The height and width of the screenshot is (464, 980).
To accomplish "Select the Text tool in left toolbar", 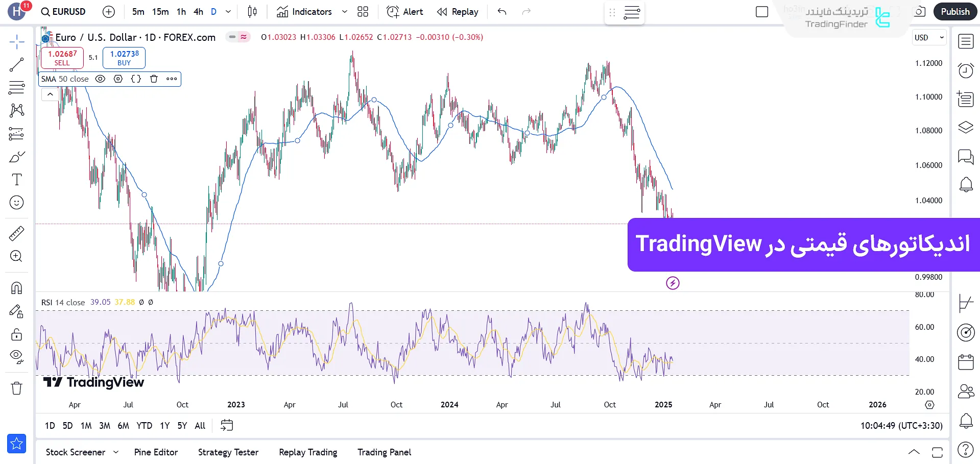I will (x=16, y=180).
